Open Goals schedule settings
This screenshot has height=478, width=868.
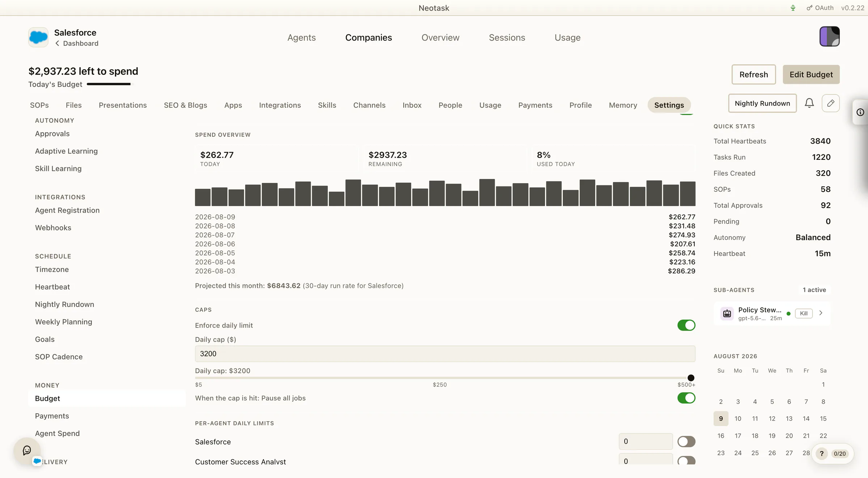coord(44,340)
